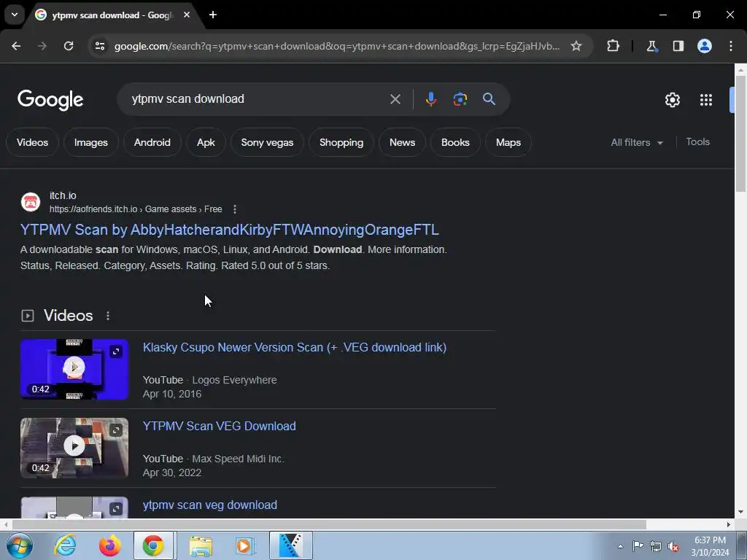Switch to Books results
The height and width of the screenshot is (560, 747).
455,142
